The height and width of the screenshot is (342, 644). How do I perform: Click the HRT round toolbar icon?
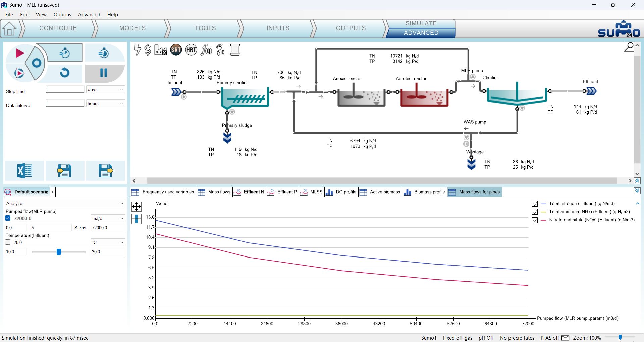point(191,50)
